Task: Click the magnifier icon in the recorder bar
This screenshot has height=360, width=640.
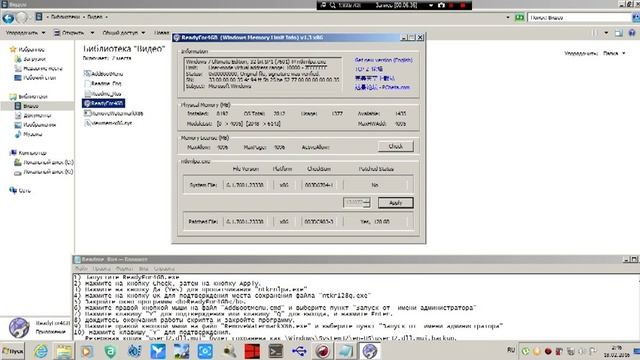Action: tap(333, 5)
